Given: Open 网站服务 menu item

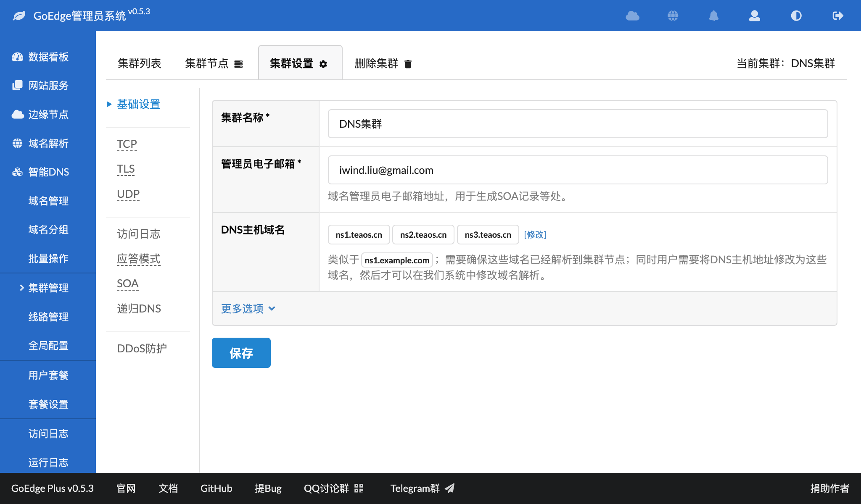Looking at the screenshot, I should pos(48,86).
